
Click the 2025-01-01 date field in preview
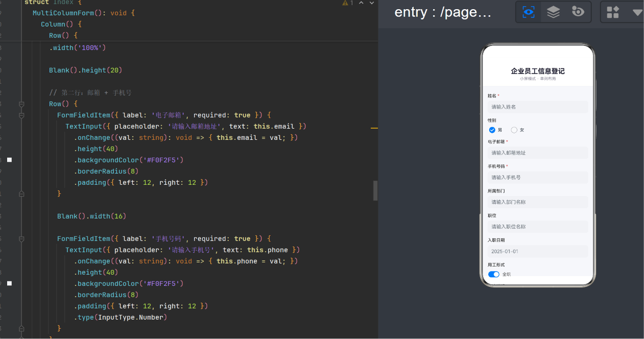(x=538, y=251)
